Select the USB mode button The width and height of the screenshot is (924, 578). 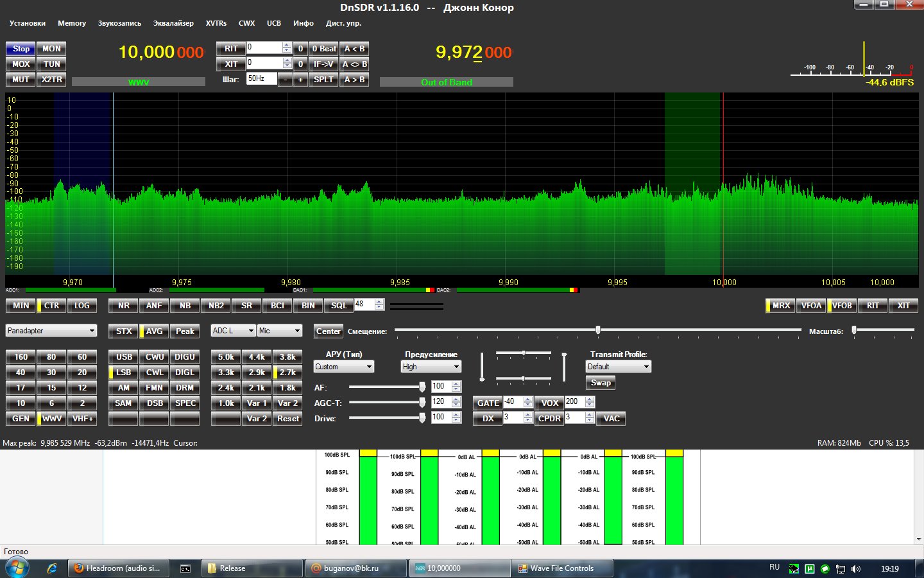[x=124, y=357]
